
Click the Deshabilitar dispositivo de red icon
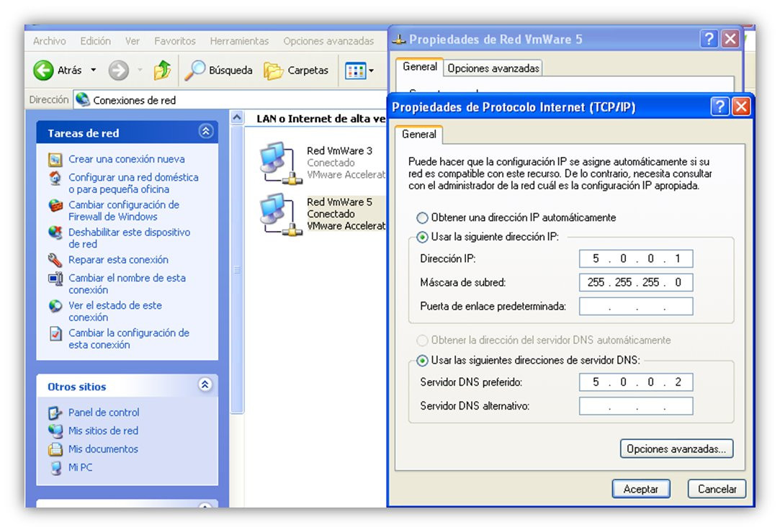pyautogui.click(x=55, y=233)
